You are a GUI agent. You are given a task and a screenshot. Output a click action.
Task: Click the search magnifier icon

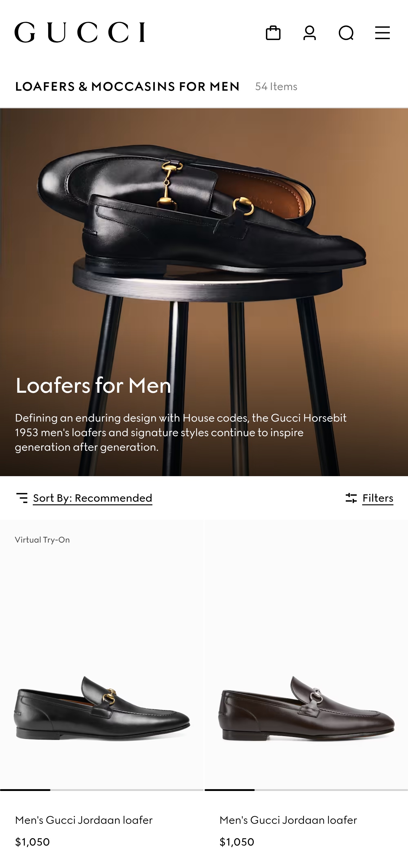[346, 33]
